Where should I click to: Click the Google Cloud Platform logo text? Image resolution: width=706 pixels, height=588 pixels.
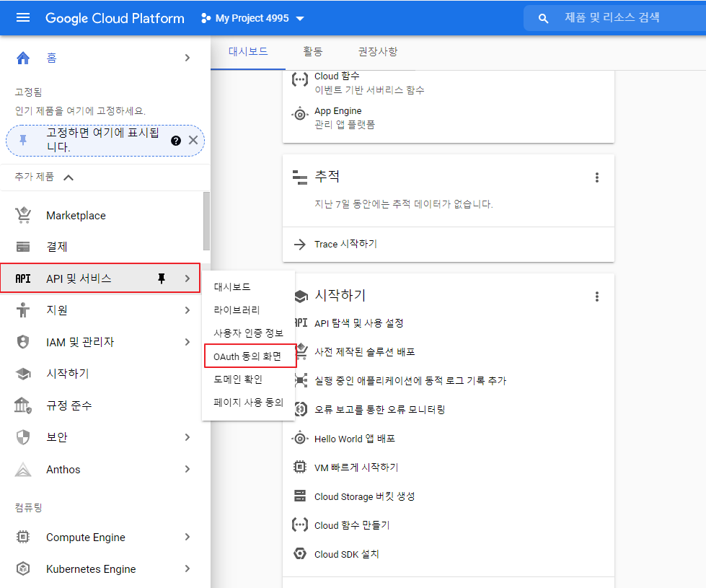(x=115, y=18)
